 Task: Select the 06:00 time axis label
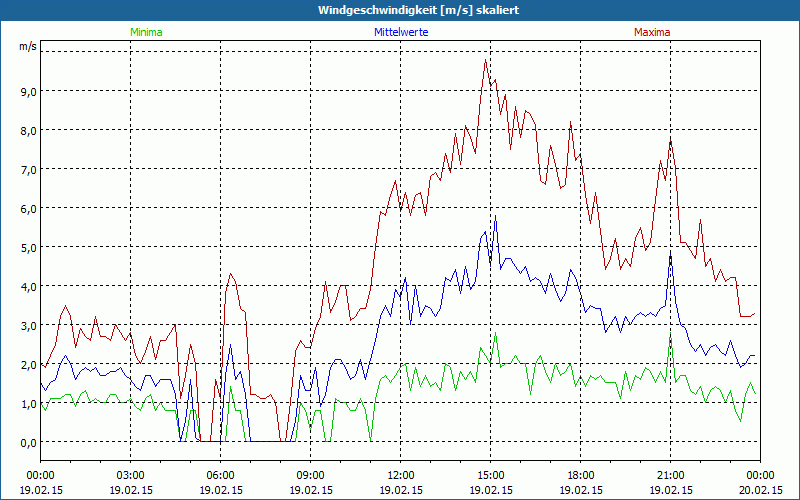(220, 475)
